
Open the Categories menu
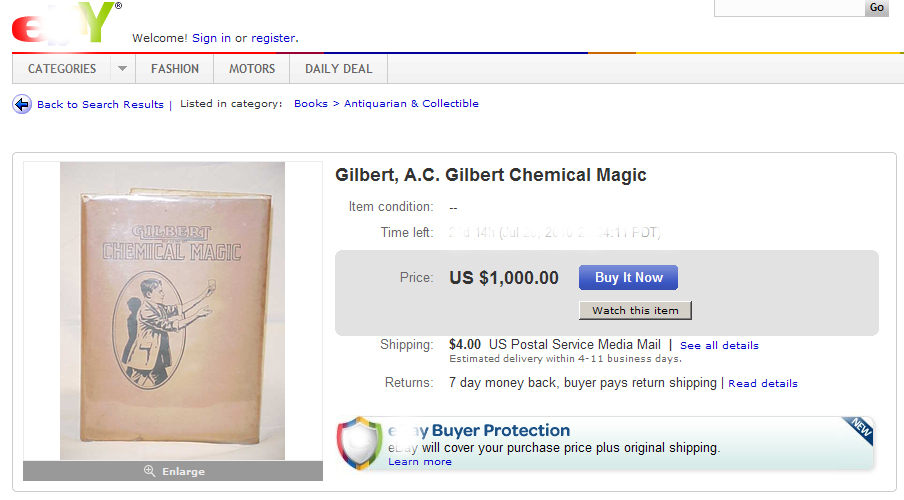point(62,69)
